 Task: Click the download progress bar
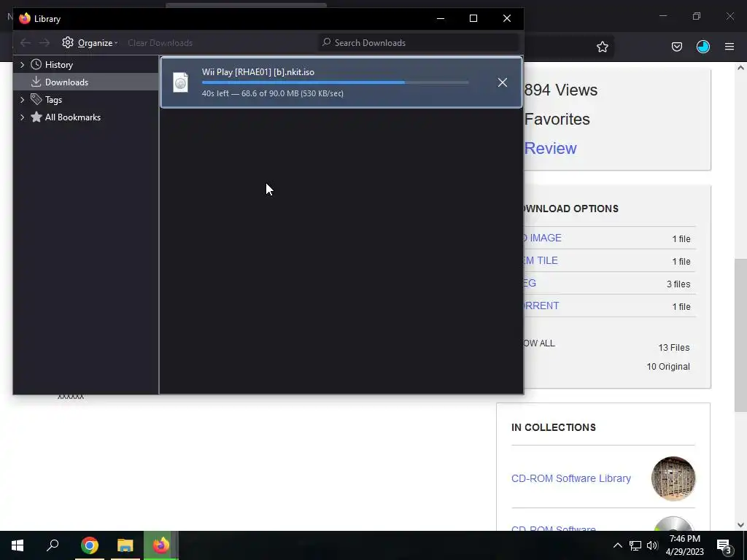click(336, 82)
